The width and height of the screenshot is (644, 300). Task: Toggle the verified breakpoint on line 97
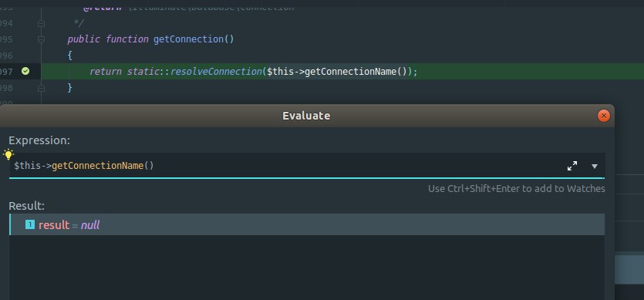(x=25, y=72)
